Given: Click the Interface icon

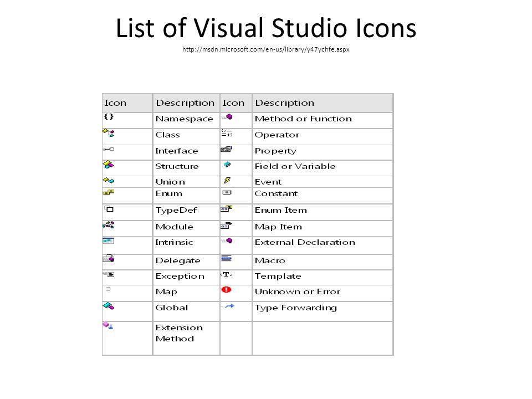Looking at the screenshot, I should coord(109,149).
